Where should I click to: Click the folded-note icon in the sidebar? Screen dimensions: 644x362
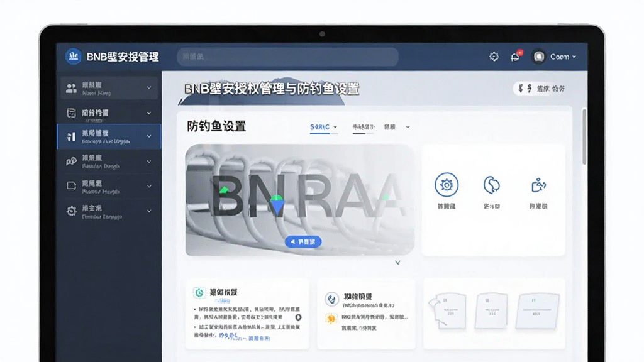coord(72,186)
